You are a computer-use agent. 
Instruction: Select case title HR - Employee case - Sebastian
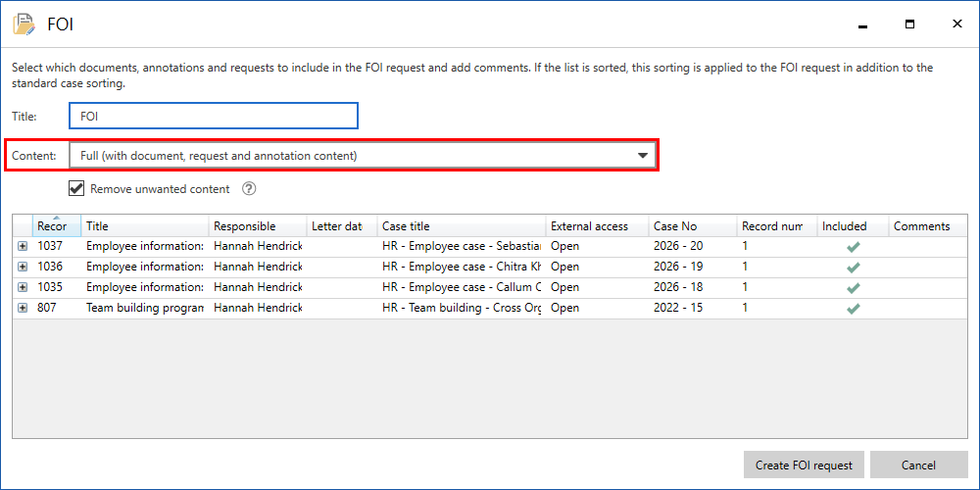[x=462, y=246]
